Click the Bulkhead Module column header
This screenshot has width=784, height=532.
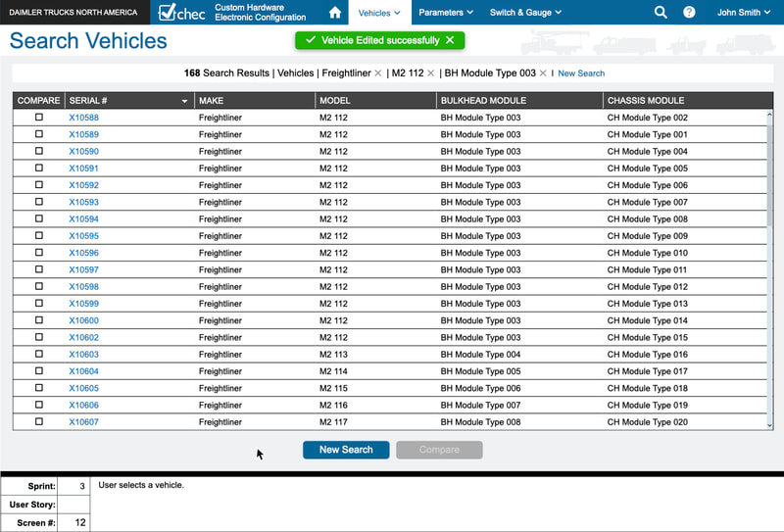pos(519,101)
